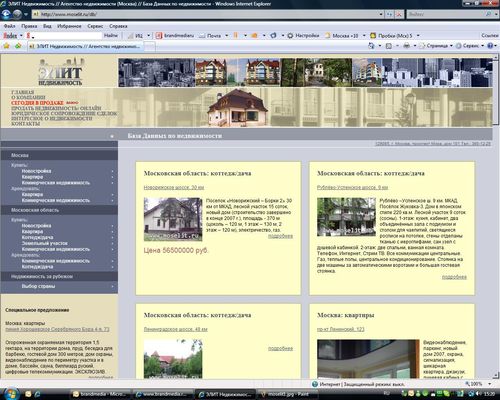The width and height of the screenshot is (500, 400).
Task: Click the search magnifier icon at top right
Action: tap(488, 14)
